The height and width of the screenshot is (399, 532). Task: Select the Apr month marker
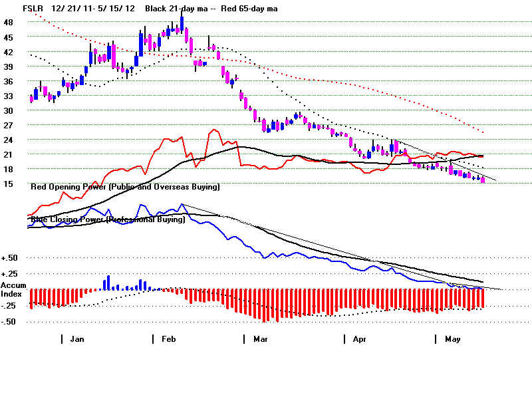pyautogui.click(x=358, y=339)
